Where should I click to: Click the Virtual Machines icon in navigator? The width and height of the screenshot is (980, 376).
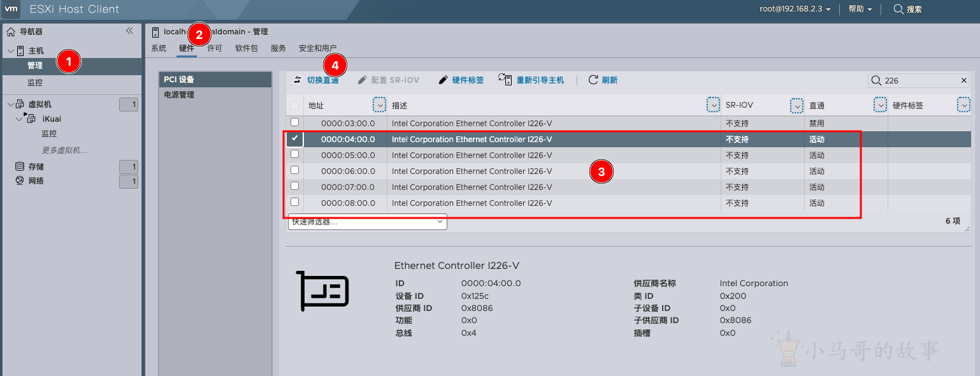point(20,105)
